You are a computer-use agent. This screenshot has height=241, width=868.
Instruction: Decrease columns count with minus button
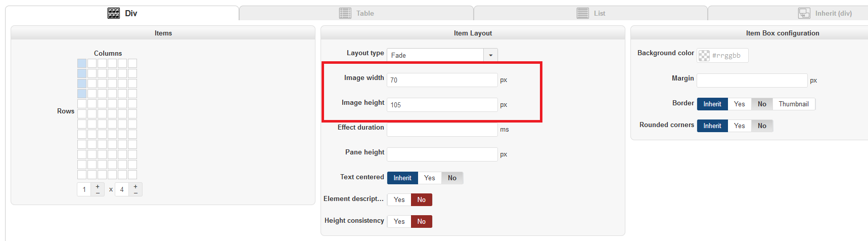point(98,193)
